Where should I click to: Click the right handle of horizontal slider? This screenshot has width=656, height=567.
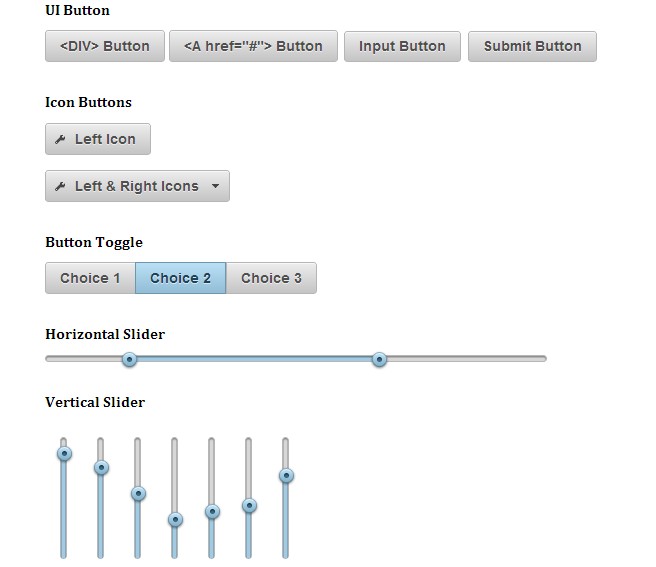point(379,359)
